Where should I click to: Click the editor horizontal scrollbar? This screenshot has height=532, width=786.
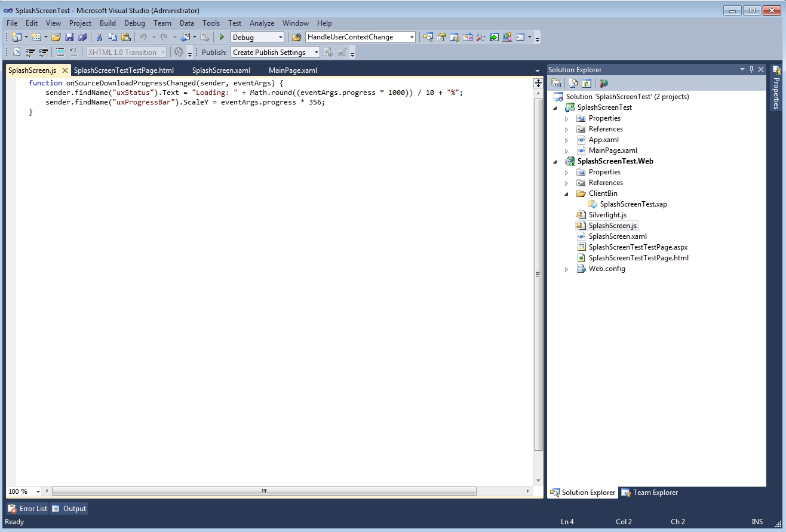(x=263, y=491)
